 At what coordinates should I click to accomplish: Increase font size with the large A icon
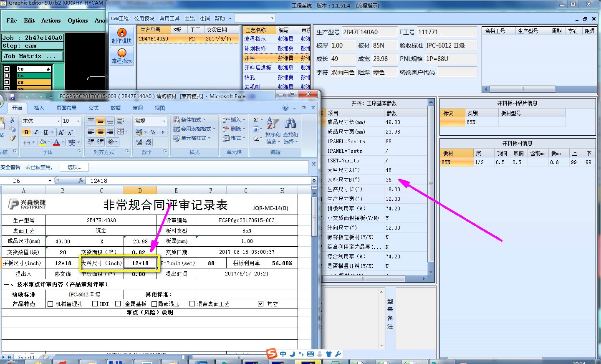(61, 132)
